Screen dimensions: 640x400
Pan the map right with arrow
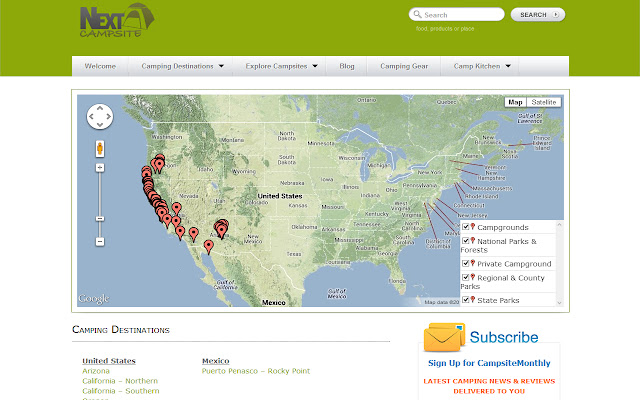point(108,116)
